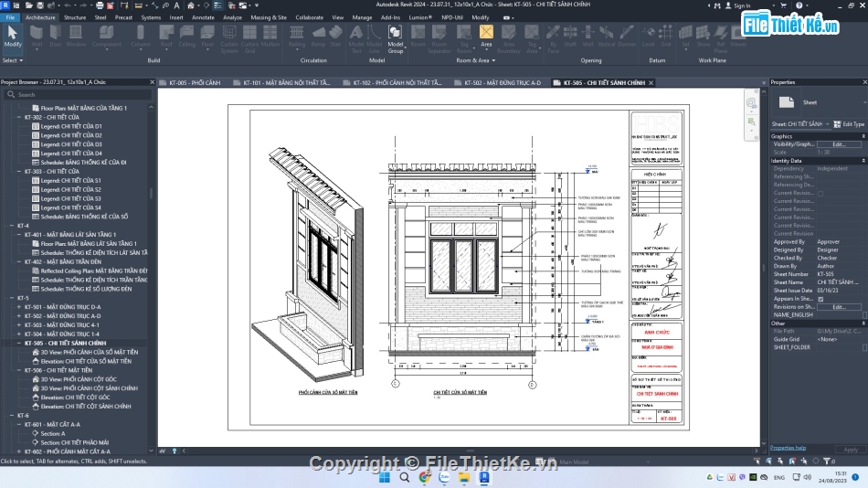Activate the Area tool in the ribbon
The width and height of the screenshot is (868, 488).
click(x=486, y=37)
